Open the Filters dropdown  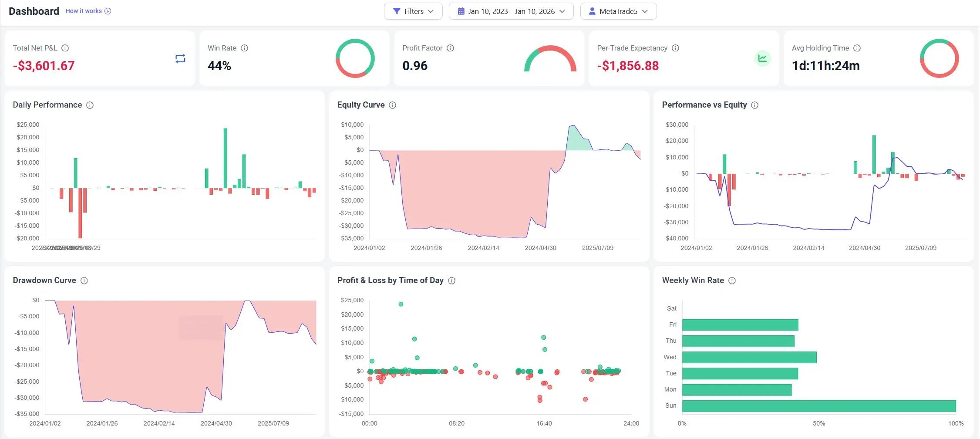pyautogui.click(x=413, y=11)
